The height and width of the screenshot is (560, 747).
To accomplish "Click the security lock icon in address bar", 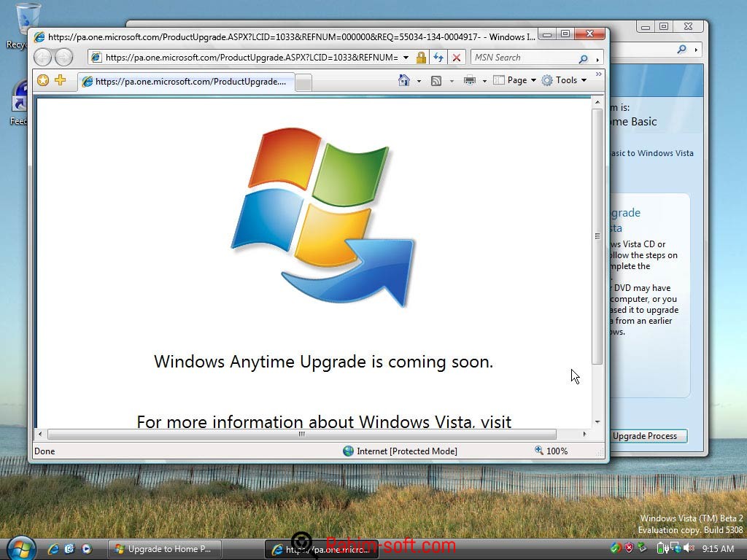I will coord(421,58).
